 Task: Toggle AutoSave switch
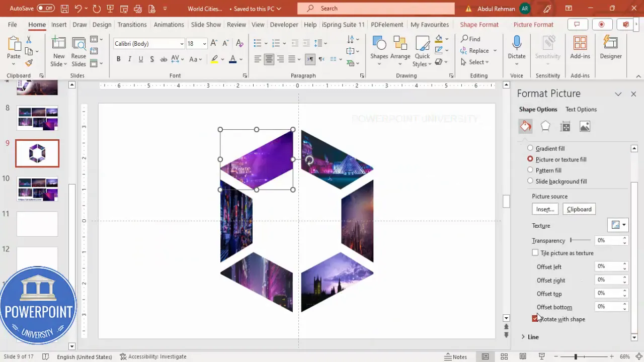(45, 9)
